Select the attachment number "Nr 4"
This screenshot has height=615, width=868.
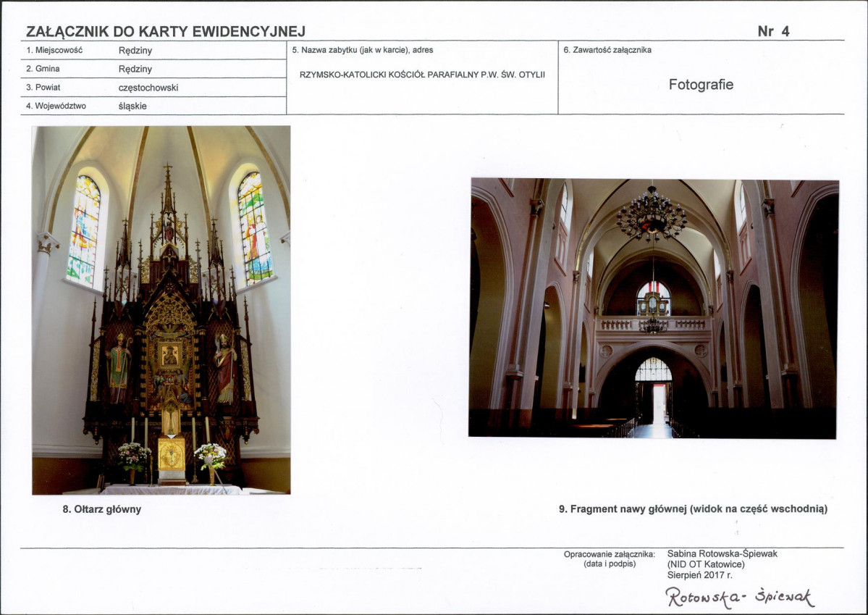tap(773, 32)
